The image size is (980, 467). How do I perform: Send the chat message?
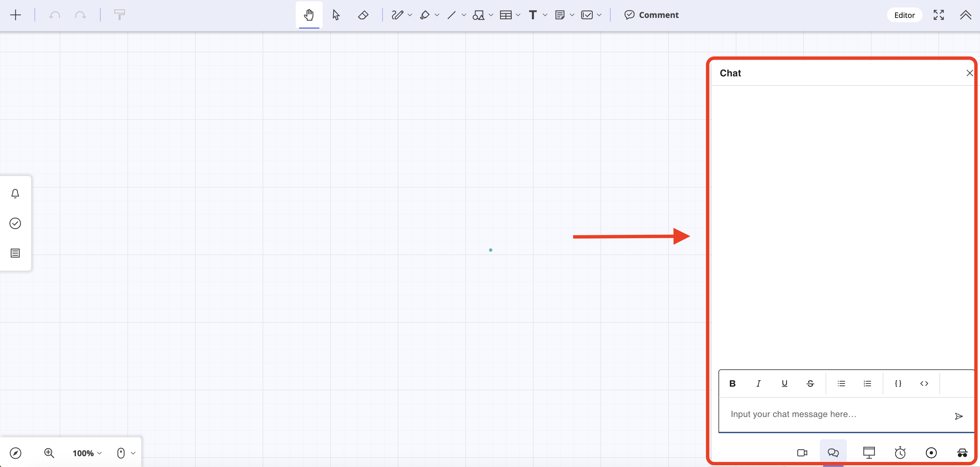point(959,416)
